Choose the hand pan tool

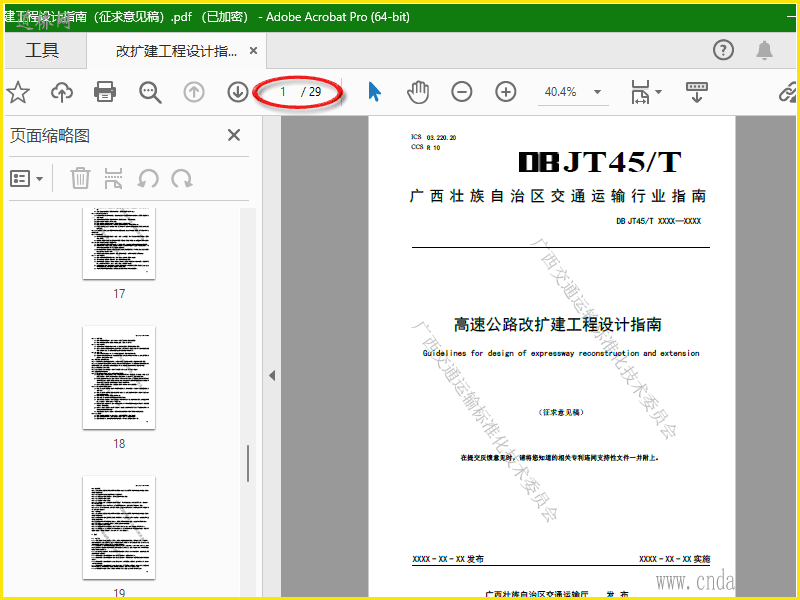(418, 92)
